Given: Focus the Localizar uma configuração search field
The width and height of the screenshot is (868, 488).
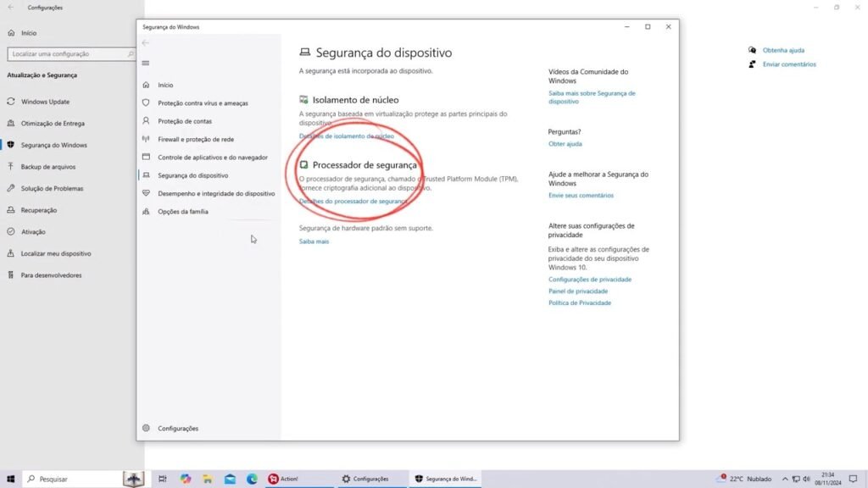Looking at the screenshot, I should pos(71,54).
